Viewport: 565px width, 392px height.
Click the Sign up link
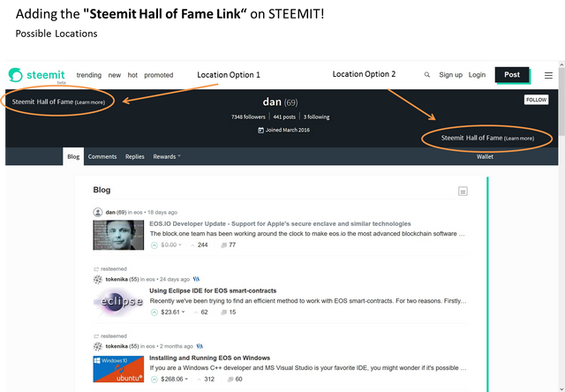click(x=450, y=75)
